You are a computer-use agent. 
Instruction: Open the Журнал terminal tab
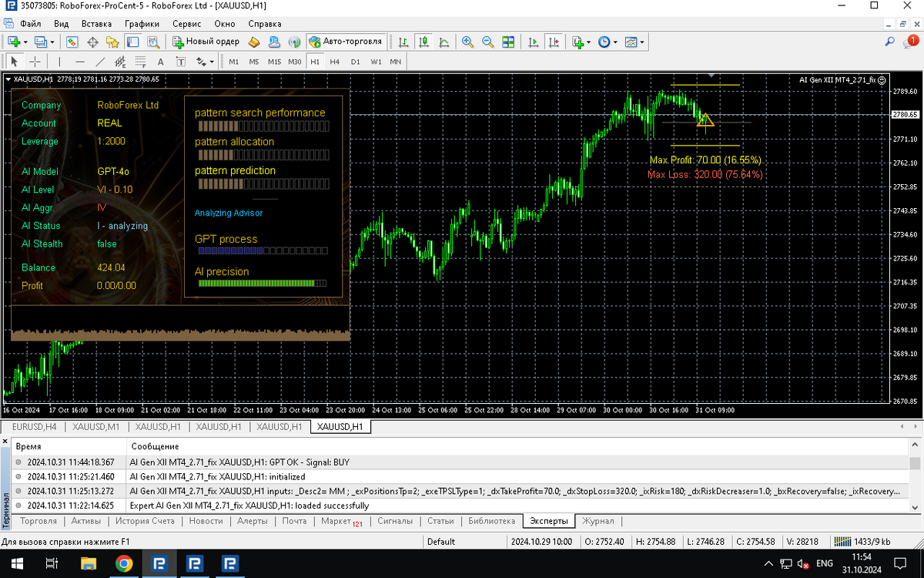[x=598, y=521]
